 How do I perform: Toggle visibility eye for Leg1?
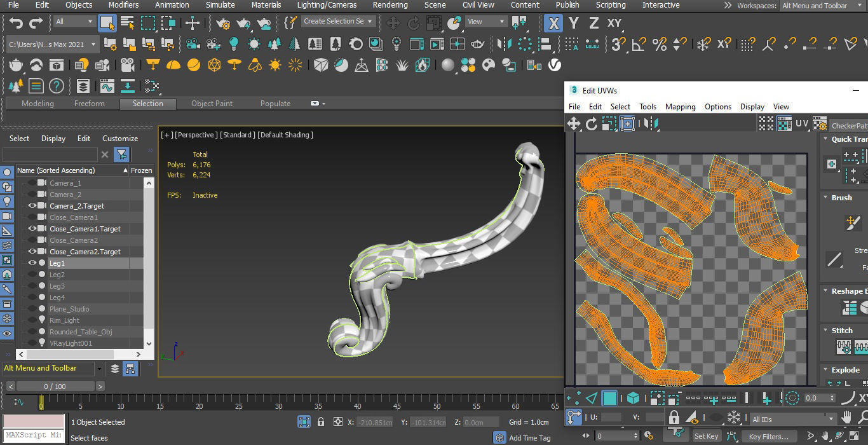32,263
